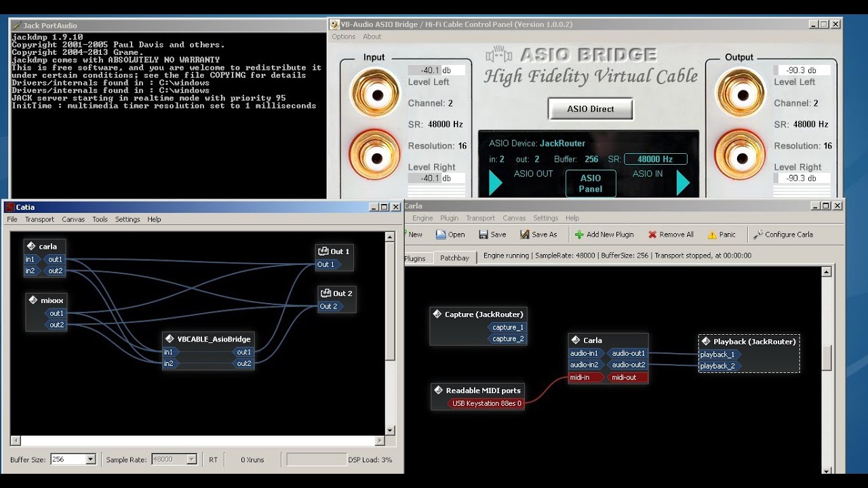
Task: Open Catia's Help menu
Action: pyautogui.click(x=154, y=220)
